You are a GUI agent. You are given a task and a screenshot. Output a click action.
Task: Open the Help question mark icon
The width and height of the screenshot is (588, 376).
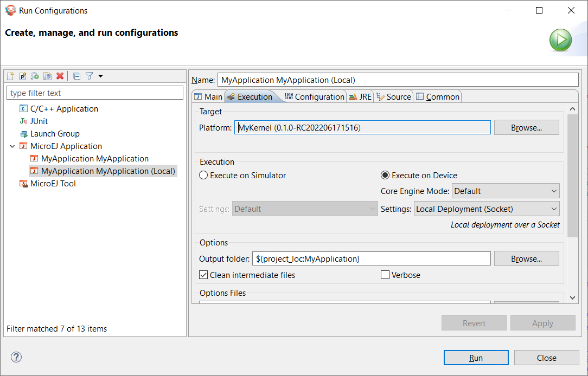point(16,357)
